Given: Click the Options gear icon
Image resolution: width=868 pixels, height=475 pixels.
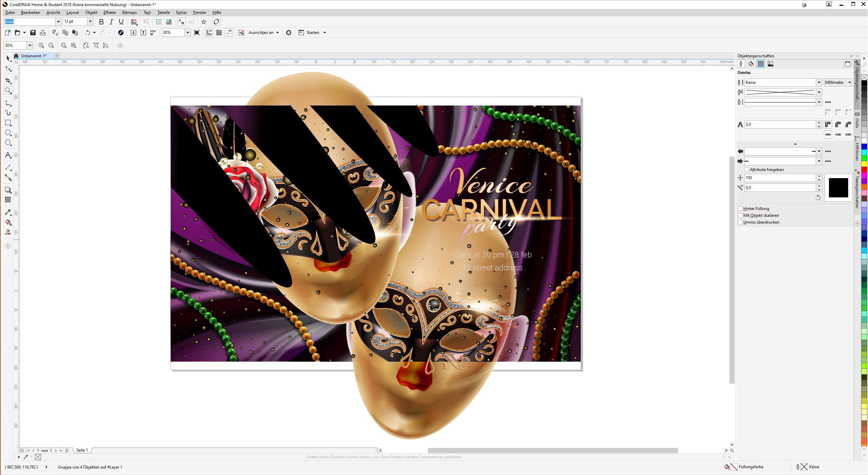Looking at the screenshot, I should click(289, 33).
